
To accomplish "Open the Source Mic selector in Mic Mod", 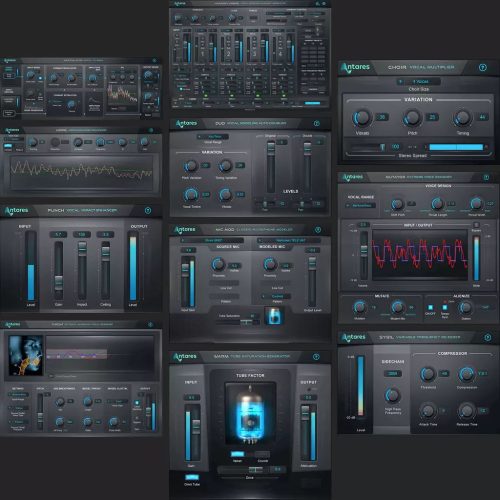I will (212, 240).
